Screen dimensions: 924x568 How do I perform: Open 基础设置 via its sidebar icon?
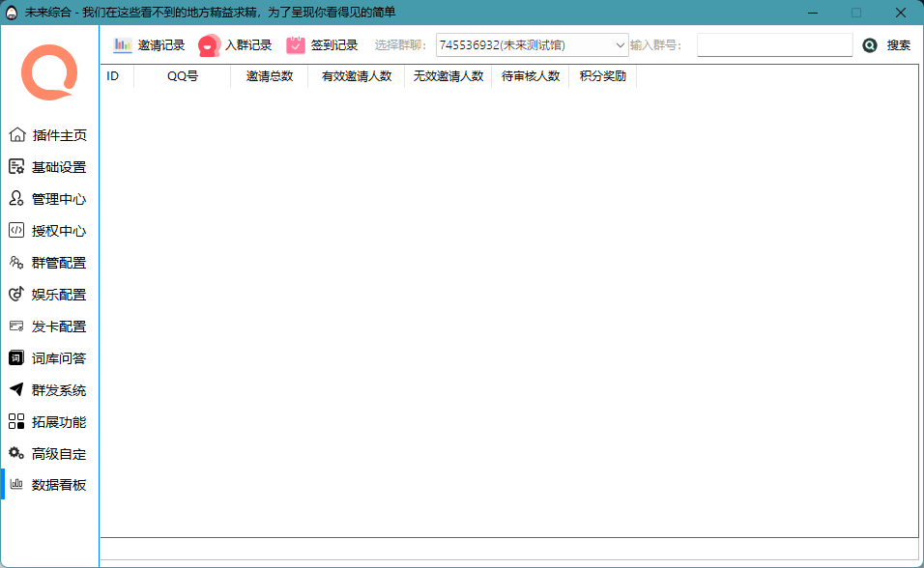[x=16, y=167]
